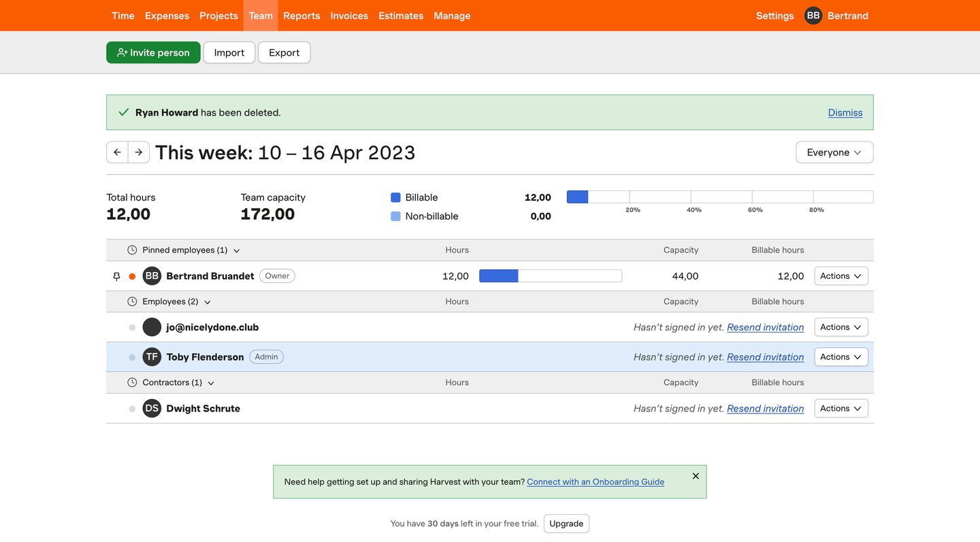Click the gray status dot beside jo@nicelydone.club

click(x=131, y=326)
